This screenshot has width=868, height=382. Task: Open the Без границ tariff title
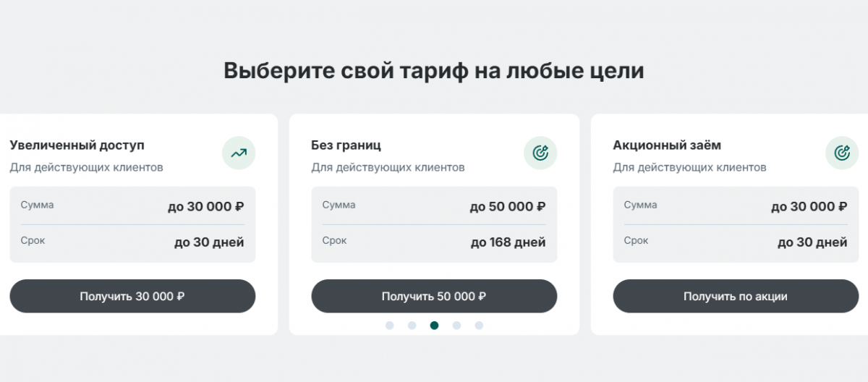click(346, 145)
